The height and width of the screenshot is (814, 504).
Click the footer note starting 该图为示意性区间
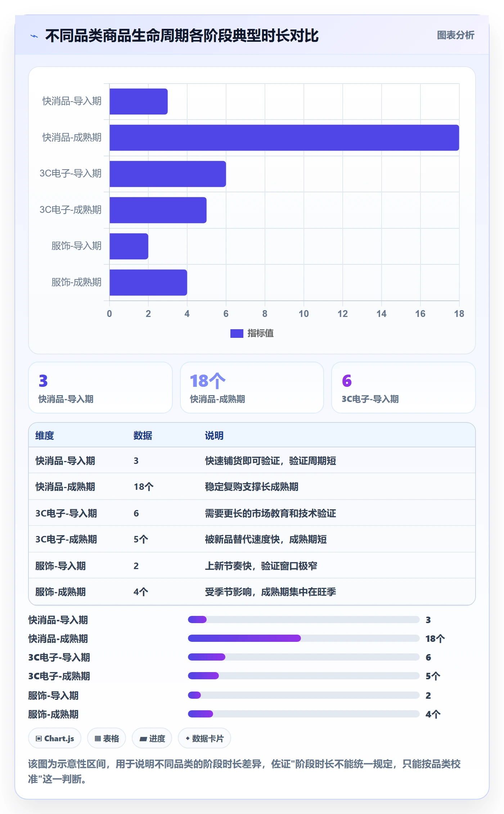point(244,771)
